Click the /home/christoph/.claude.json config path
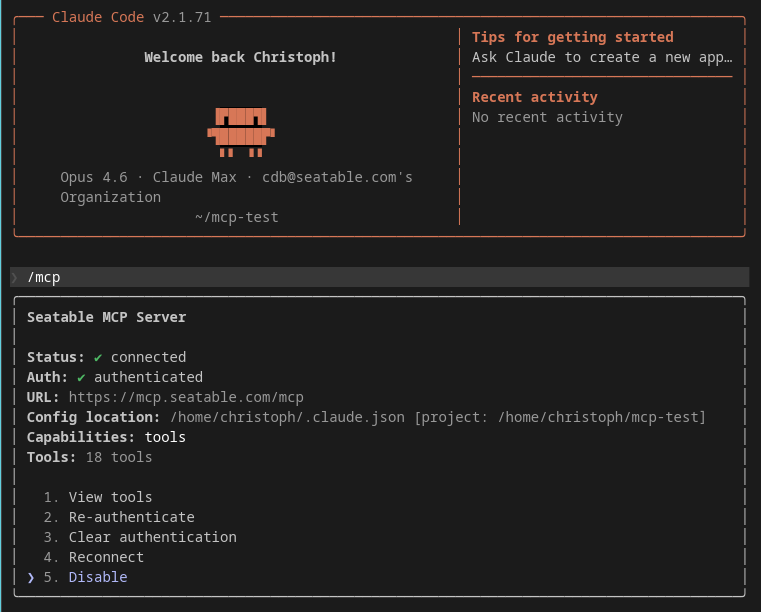 [x=287, y=417]
